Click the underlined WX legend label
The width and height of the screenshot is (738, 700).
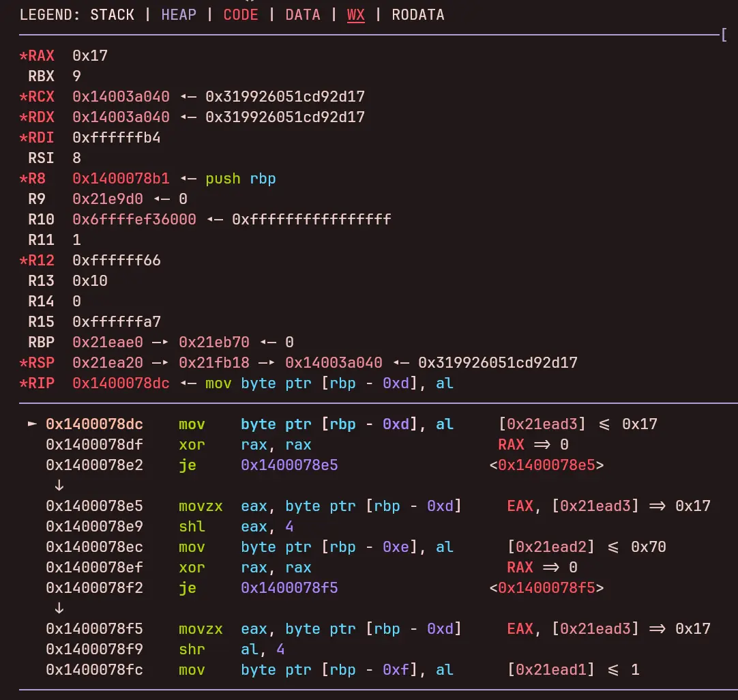click(356, 15)
